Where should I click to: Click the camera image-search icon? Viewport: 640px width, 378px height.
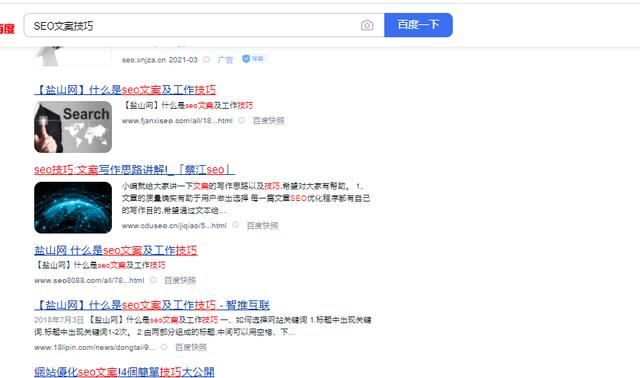point(367,25)
